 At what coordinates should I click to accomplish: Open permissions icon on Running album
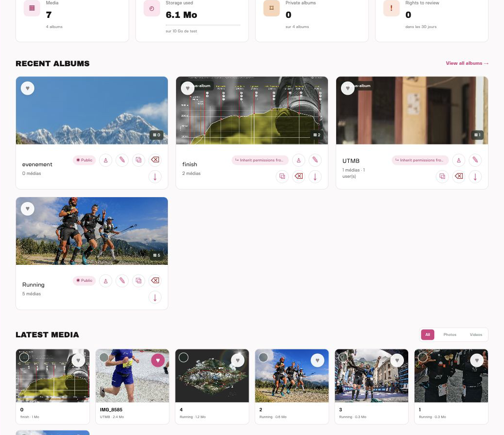tap(105, 281)
